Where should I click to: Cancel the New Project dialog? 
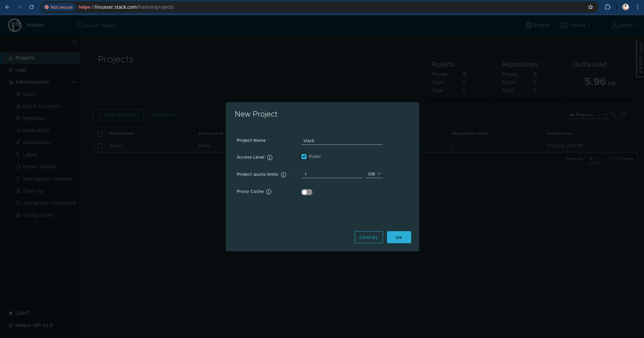click(369, 237)
